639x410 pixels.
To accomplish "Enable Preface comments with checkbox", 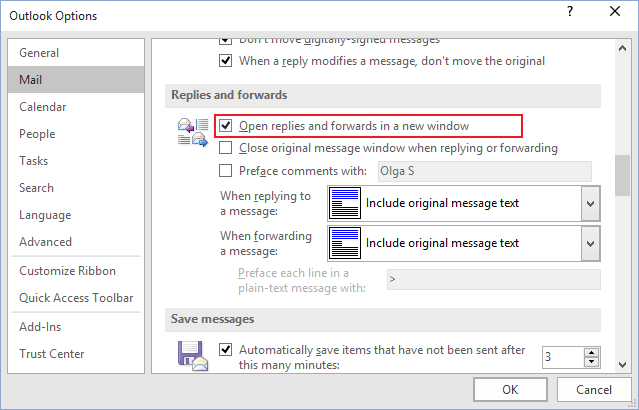I will point(225,170).
